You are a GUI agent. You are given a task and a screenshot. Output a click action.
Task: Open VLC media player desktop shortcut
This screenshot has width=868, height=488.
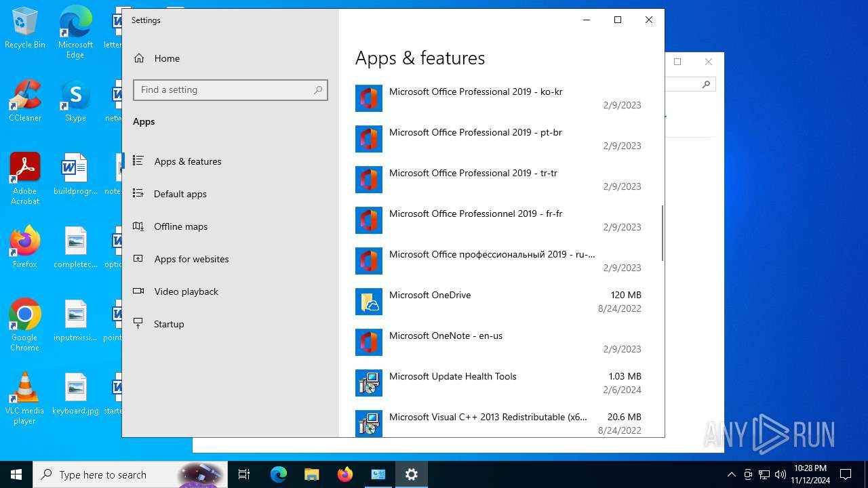(25, 398)
